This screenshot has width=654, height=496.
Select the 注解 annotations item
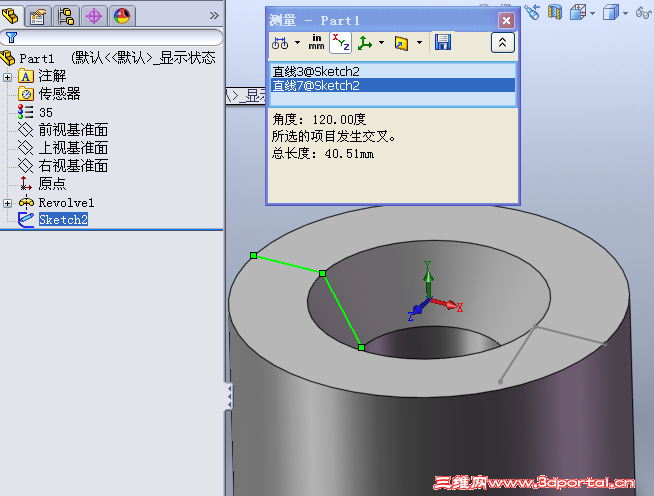coord(52,76)
